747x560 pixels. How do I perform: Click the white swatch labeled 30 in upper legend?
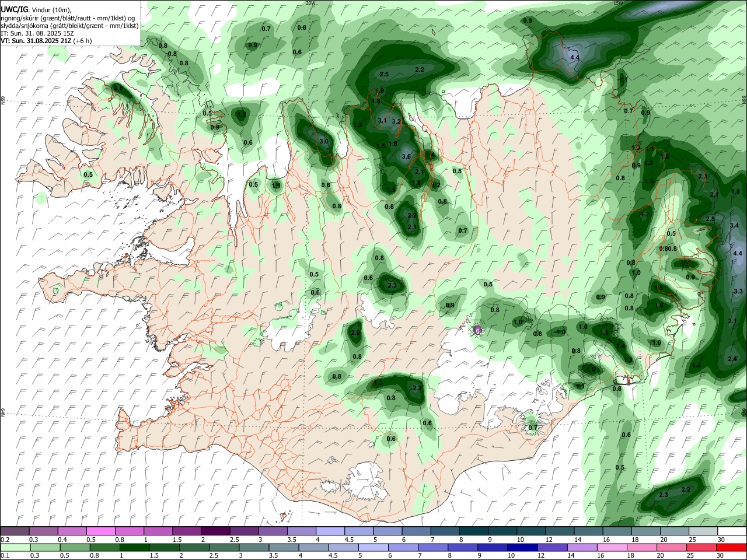732,531
